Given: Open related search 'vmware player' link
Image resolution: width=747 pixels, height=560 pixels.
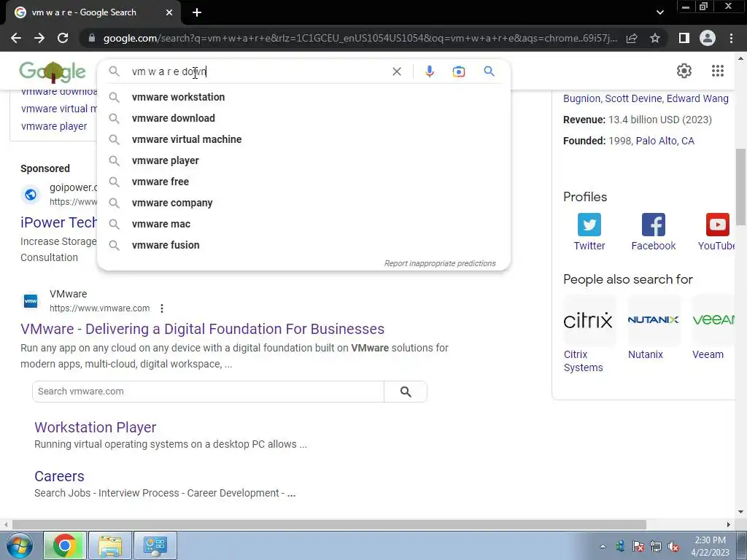Looking at the screenshot, I should tap(54, 126).
